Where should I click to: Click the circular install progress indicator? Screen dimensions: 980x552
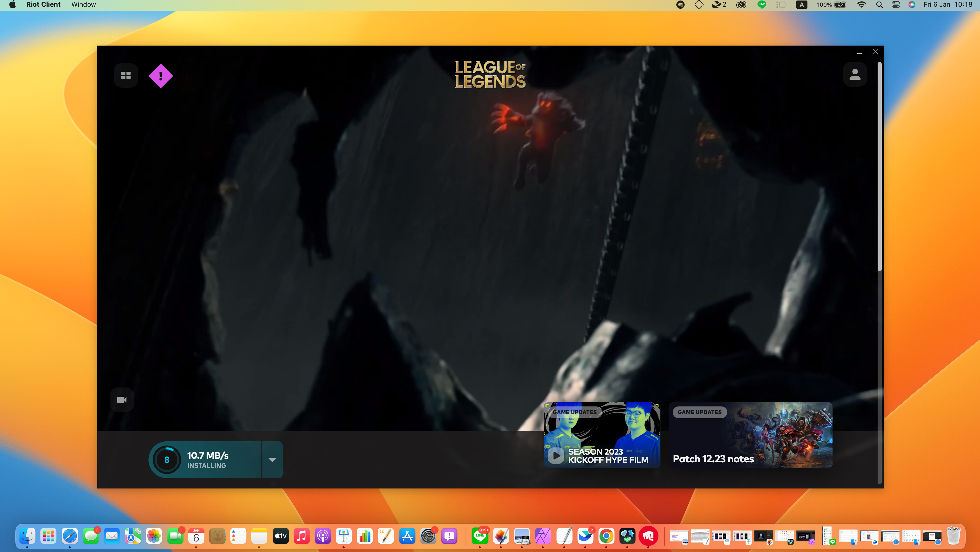tap(167, 460)
